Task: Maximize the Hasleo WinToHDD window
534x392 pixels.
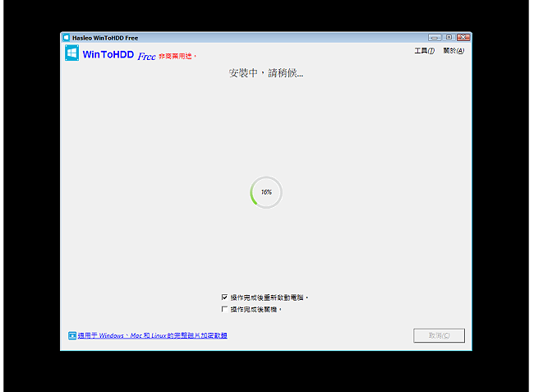Action: click(449, 37)
